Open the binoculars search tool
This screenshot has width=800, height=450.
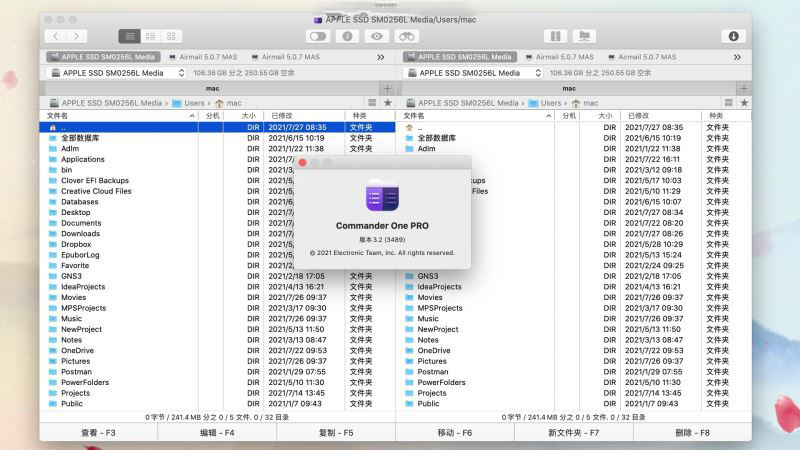coord(407,36)
